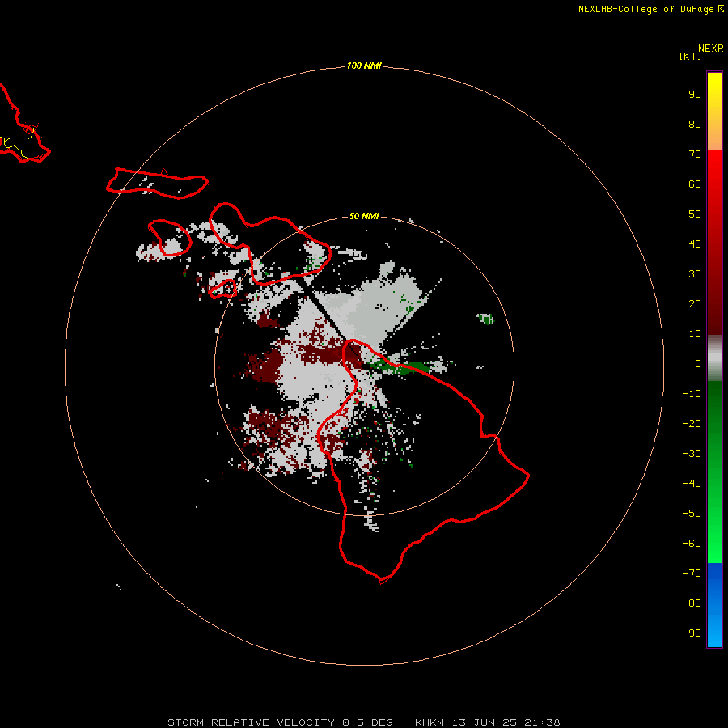Select the 80 value on the velocity scale
The image size is (728, 728).
click(x=695, y=124)
